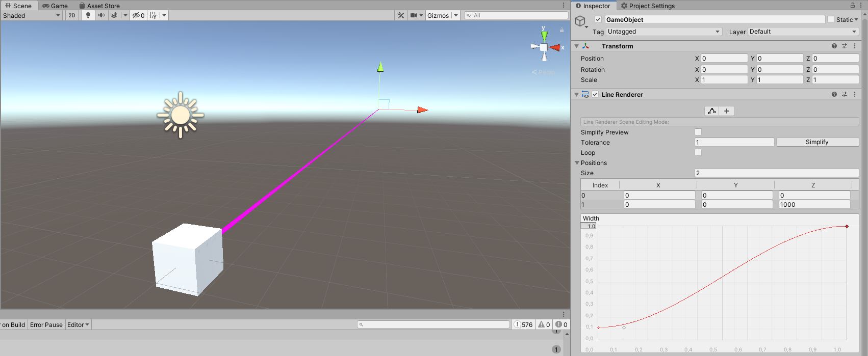This screenshot has width=868, height=356.
Task: Toggle the scene grid visibility icon
Action: pos(153,15)
